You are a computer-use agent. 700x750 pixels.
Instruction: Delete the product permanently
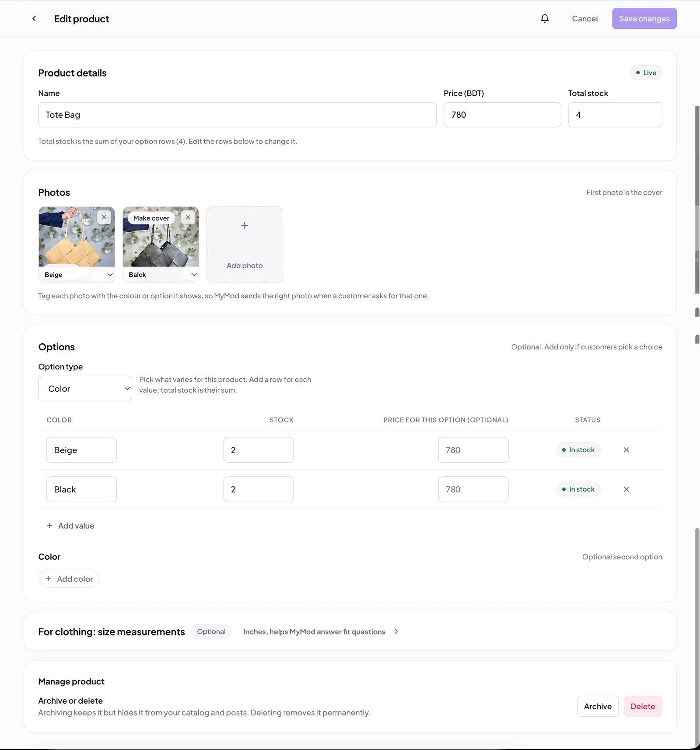[643, 706]
